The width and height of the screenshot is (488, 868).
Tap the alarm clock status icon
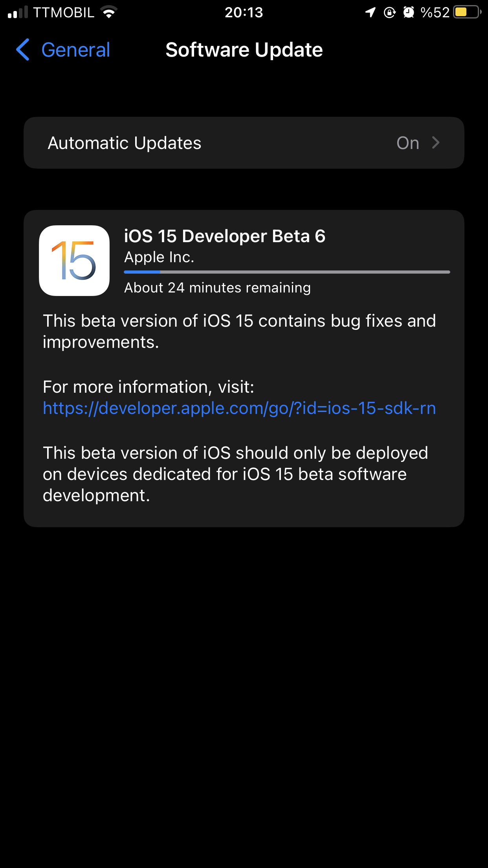(x=409, y=13)
